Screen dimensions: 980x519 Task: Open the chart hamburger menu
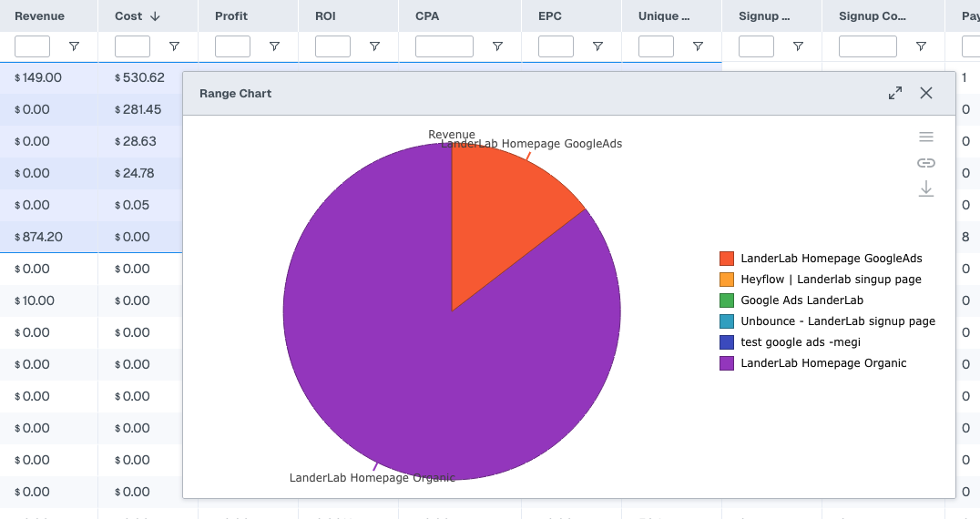(x=926, y=137)
